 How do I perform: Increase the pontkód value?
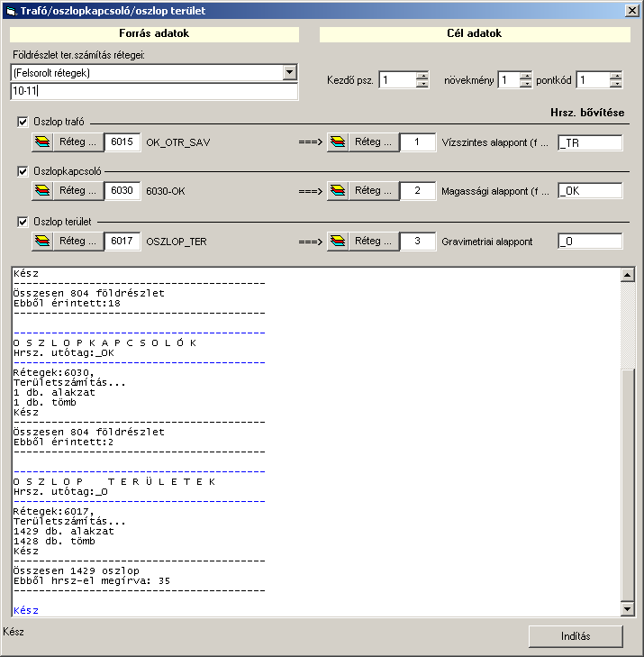[x=616, y=76]
